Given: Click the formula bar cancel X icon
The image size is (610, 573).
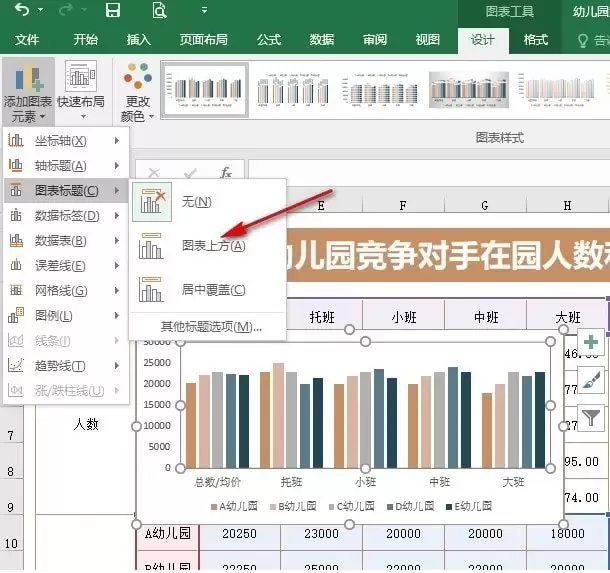Looking at the screenshot, I should 154,173.
